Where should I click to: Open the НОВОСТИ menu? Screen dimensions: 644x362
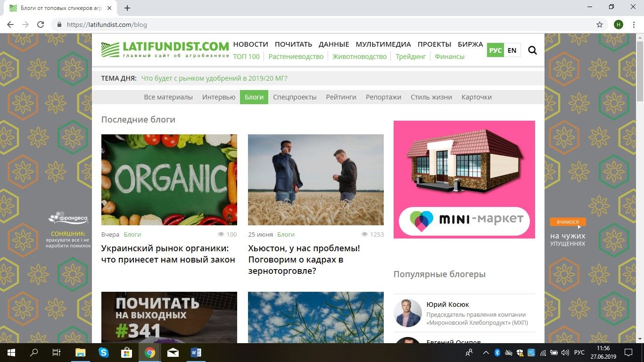250,44
